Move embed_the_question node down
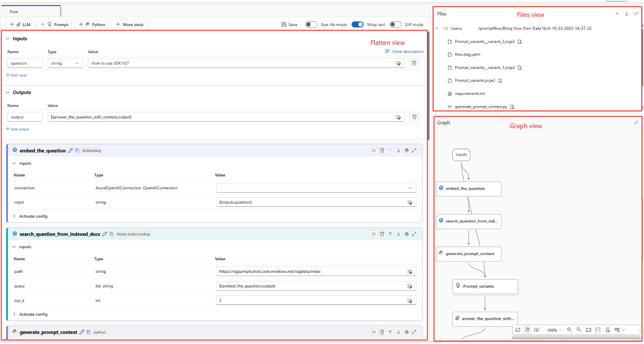This screenshot has width=644, height=344. [399, 150]
